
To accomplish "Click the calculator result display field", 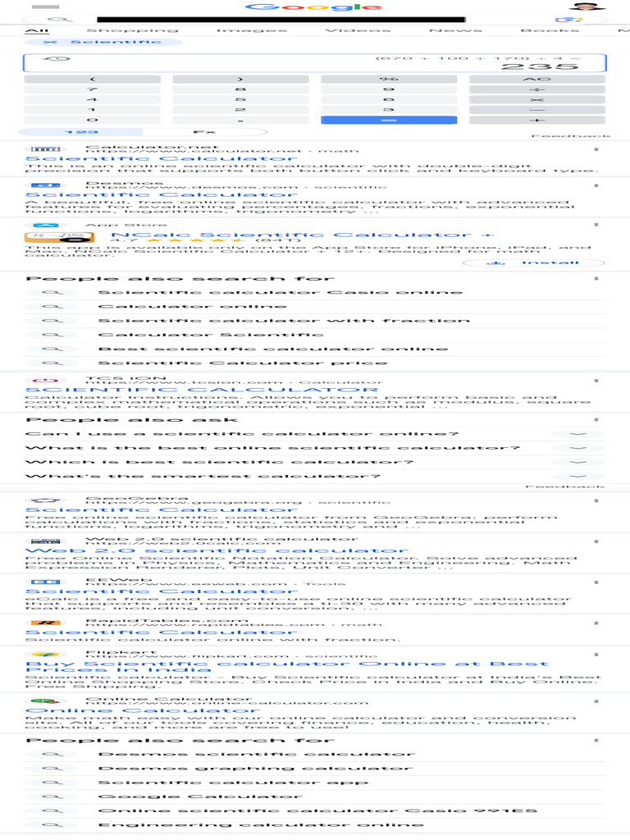I will [x=314, y=63].
